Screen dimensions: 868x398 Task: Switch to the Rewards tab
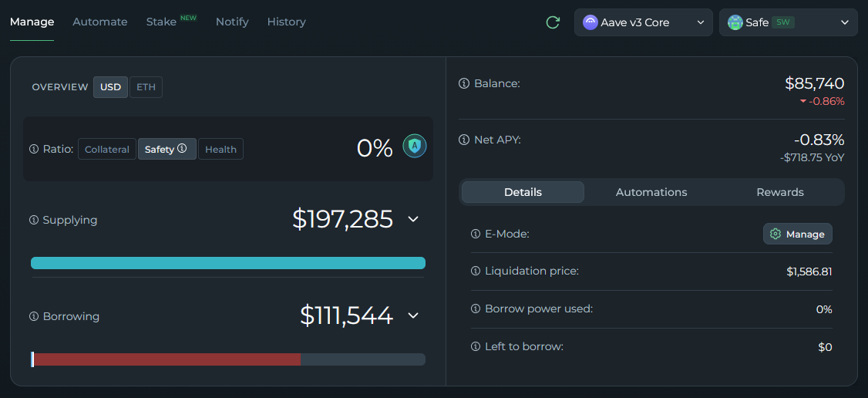click(779, 192)
